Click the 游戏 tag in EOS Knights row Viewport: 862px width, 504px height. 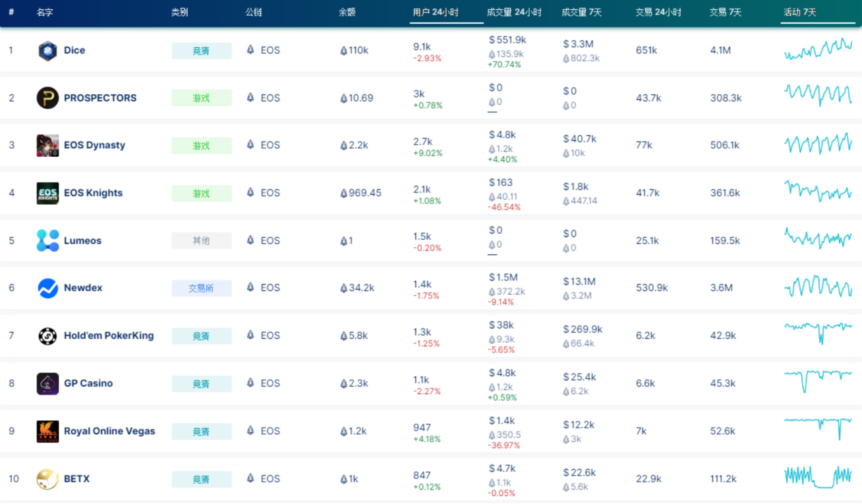[202, 193]
